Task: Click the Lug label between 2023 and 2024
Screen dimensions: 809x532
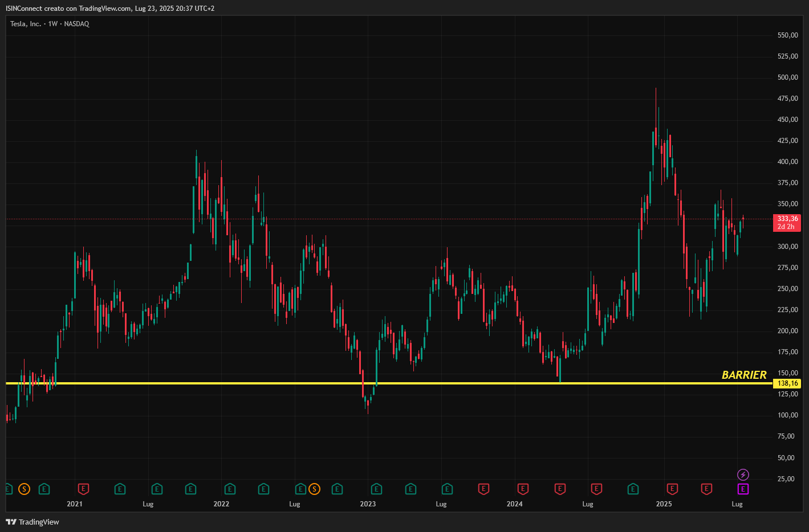Action: point(441,504)
